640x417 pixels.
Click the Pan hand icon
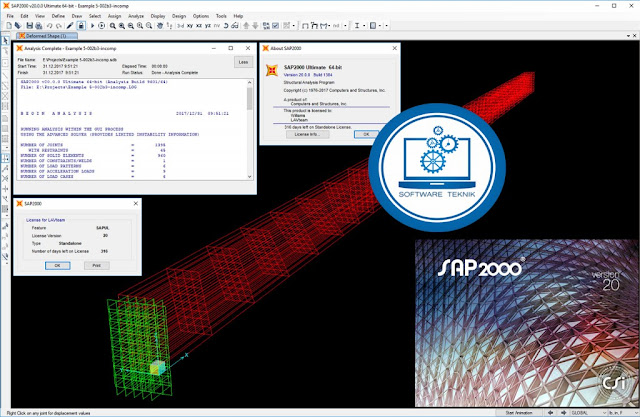click(x=160, y=26)
